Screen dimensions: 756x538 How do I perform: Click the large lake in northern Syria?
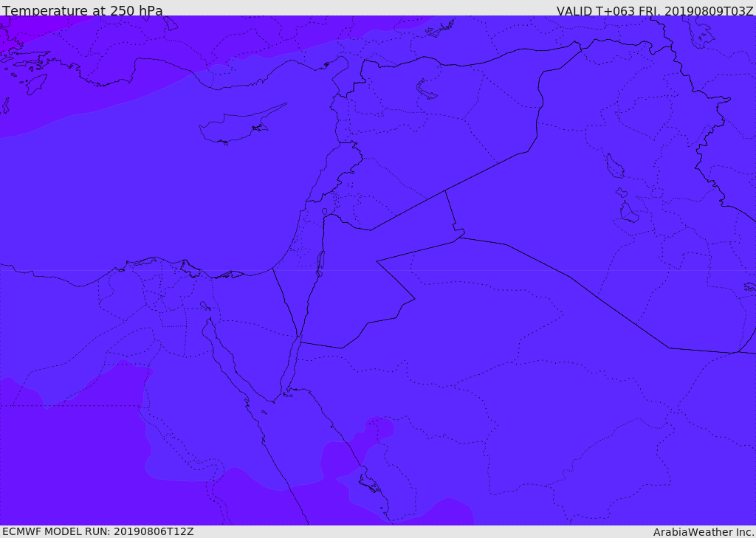[x=426, y=89]
